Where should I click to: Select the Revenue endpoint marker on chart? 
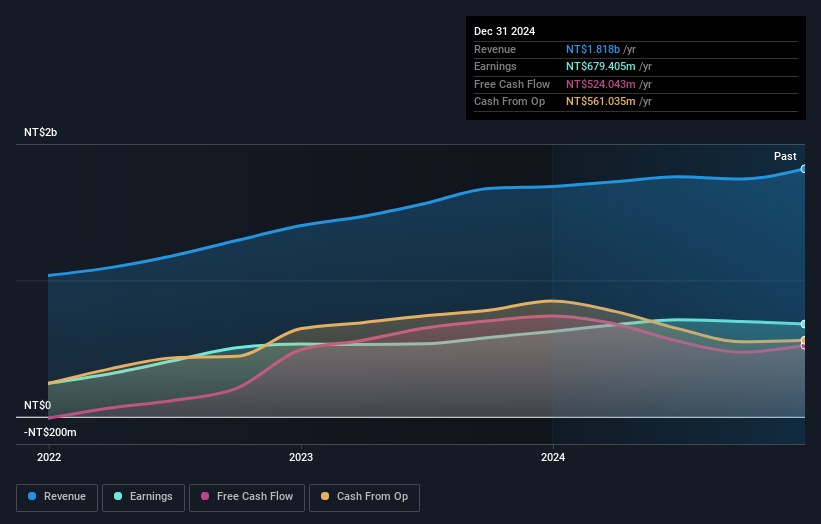click(x=803, y=169)
